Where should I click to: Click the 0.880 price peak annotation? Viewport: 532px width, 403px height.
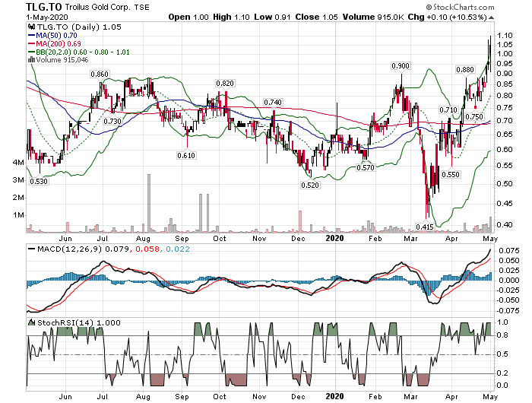pyautogui.click(x=465, y=70)
